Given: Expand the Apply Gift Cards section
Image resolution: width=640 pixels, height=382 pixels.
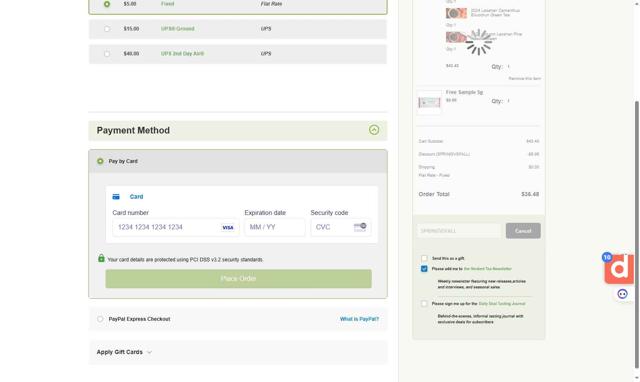Looking at the screenshot, I should point(124,352).
